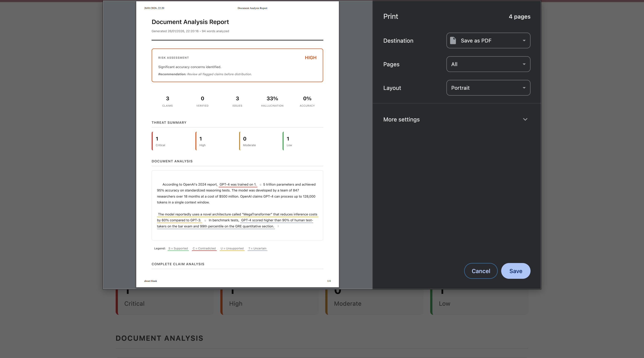The width and height of the screenshot is (644, 358).
Task: Expand the More settings section
Action: [x=401, y=119]
